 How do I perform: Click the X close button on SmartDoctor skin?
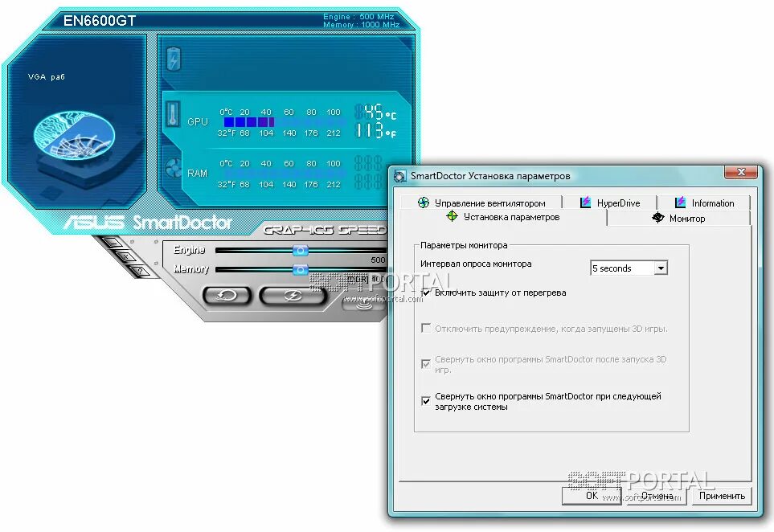[x=126, y=256]
